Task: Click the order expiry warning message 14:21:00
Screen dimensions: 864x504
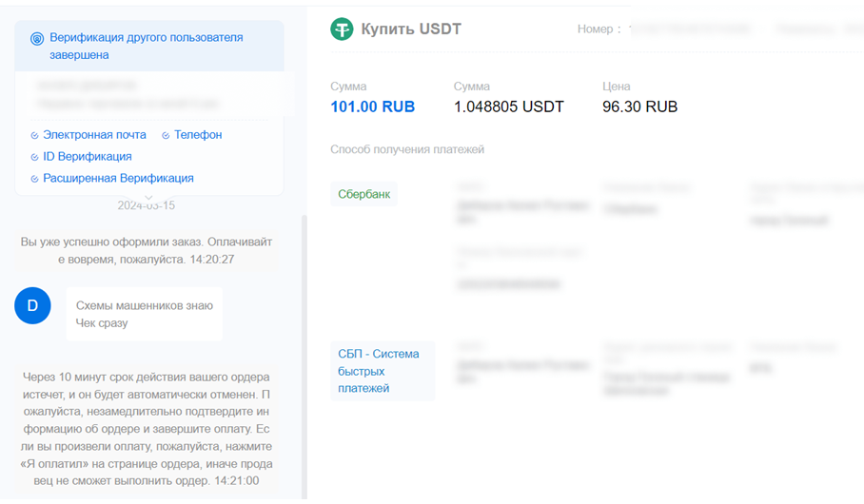Action: [x=146, y=429]
